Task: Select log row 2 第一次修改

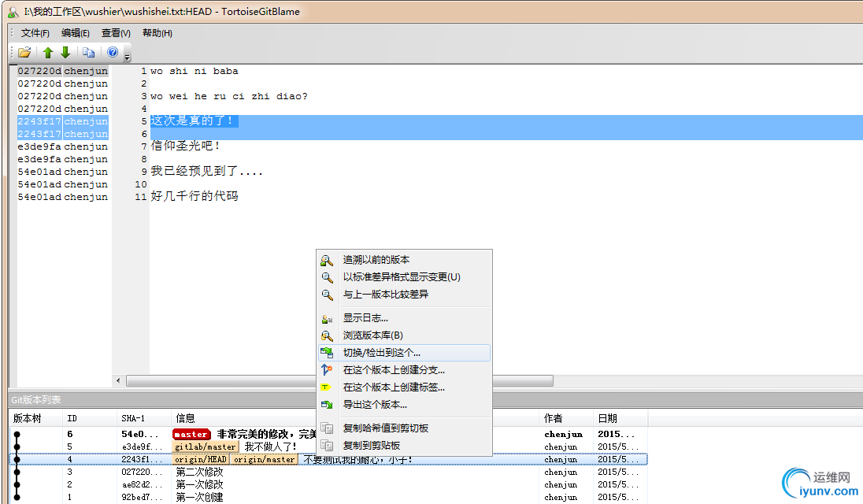Action: coord(328,485)
